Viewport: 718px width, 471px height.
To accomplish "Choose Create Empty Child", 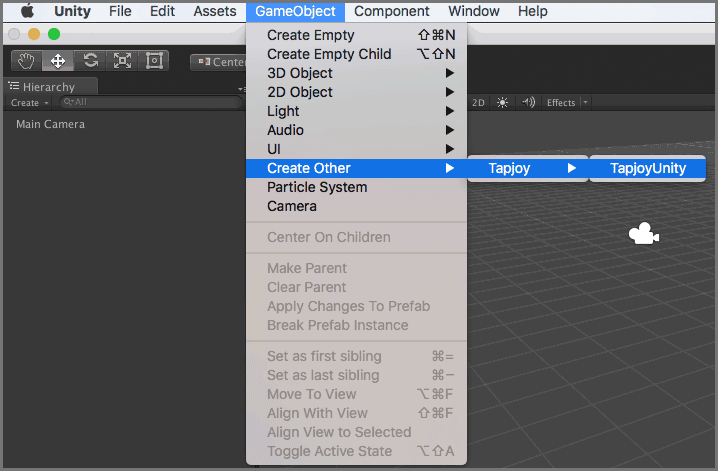I will coord(356,54).
